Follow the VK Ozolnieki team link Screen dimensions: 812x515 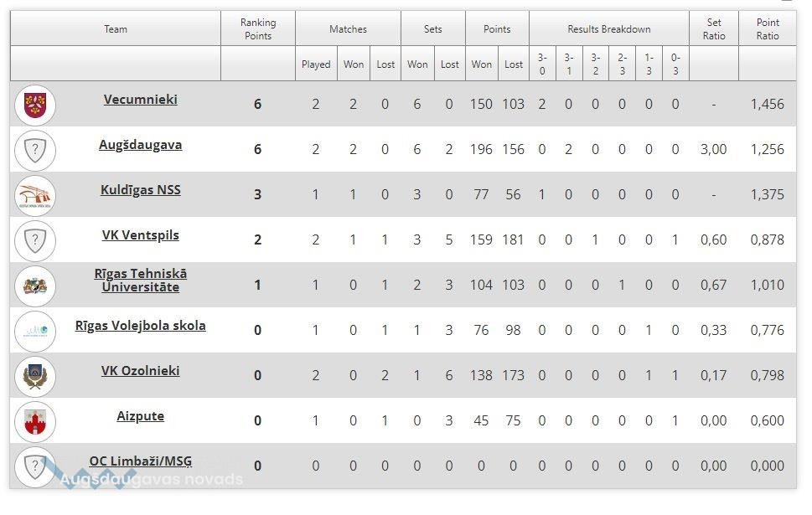pyautogui.click(x=141, y=370)
